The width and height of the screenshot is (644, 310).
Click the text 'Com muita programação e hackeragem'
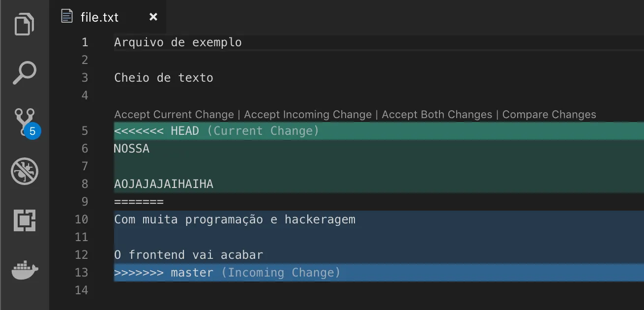[x=234, y=219]
